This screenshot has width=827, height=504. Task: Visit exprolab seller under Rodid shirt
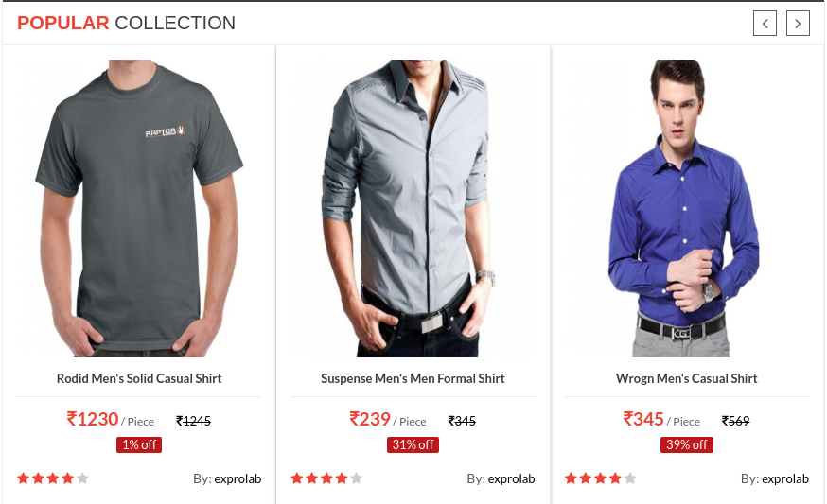pyautogui.click(x=238, y=478)
